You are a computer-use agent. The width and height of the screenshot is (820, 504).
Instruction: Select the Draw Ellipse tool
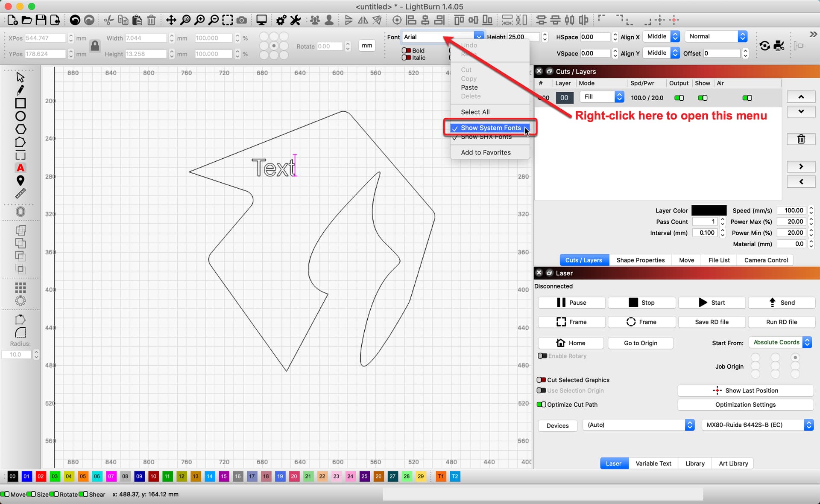(x=20, y=116)
